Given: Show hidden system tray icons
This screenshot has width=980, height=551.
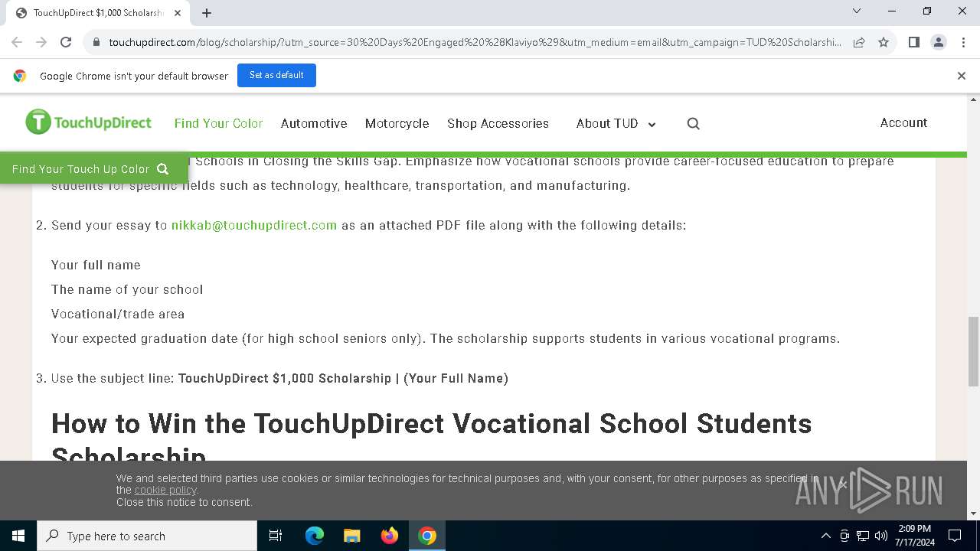Looking at the screenshot, I should pos(825,536).
